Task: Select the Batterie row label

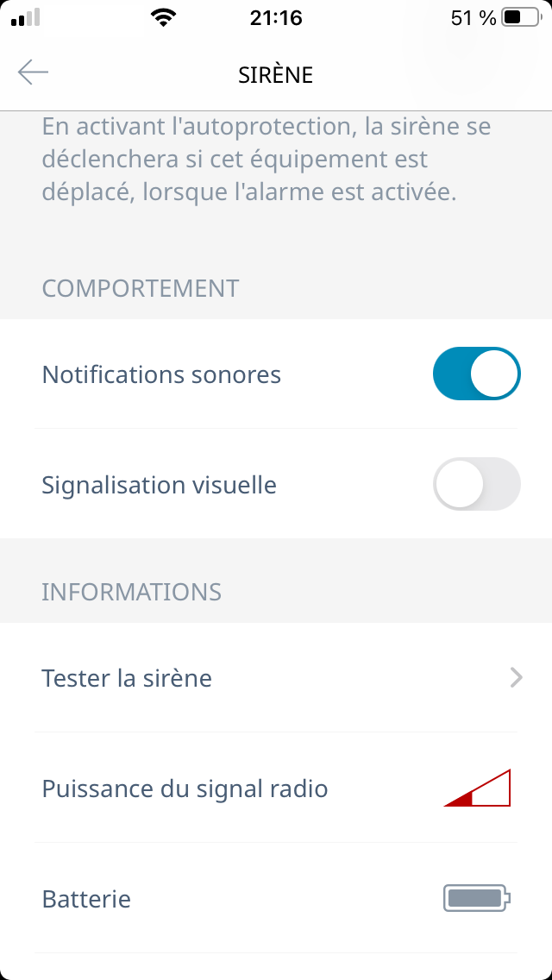Action: click(86, 899)
